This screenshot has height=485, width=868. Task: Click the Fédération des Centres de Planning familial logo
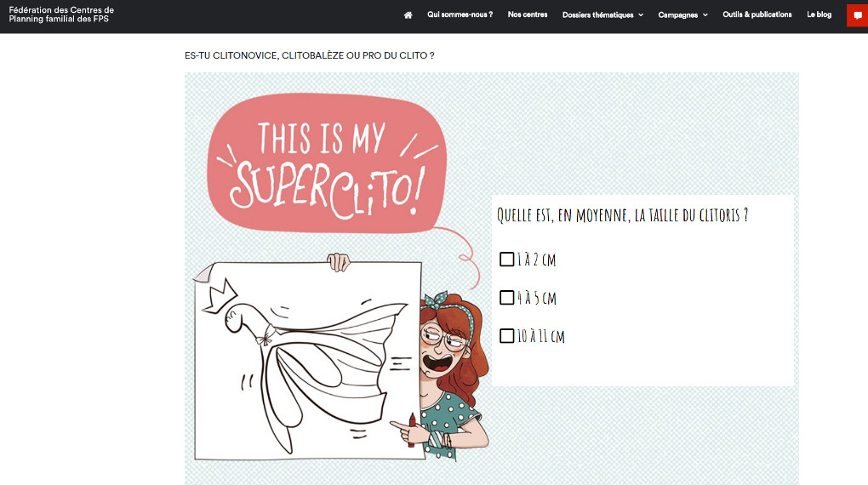[61, 14]
